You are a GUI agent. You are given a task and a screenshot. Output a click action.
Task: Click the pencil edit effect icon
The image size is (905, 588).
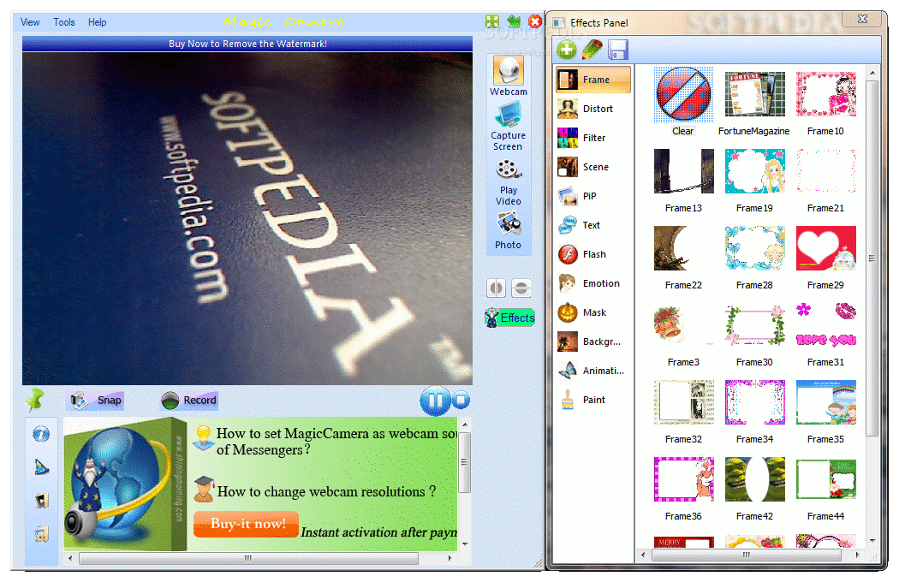[x=592, y=50]
